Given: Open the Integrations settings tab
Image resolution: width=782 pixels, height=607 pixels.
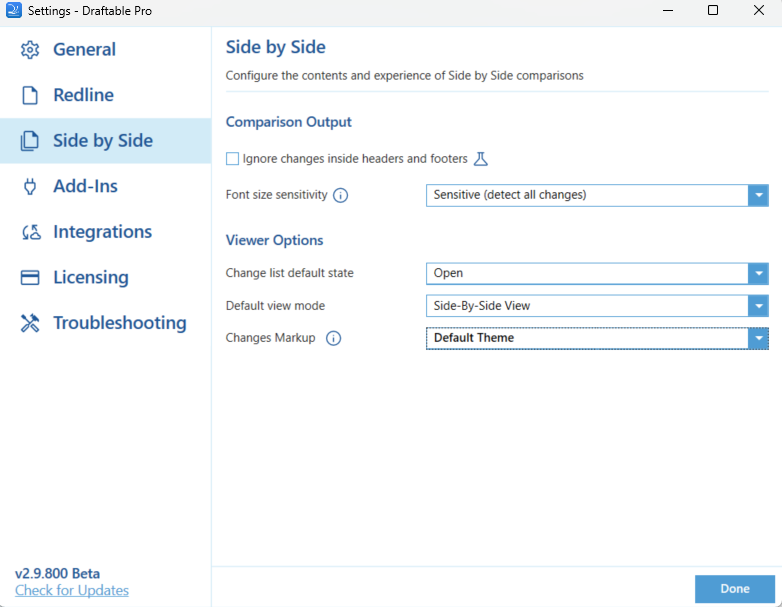Looking at the screenshot, I should 105,232.
